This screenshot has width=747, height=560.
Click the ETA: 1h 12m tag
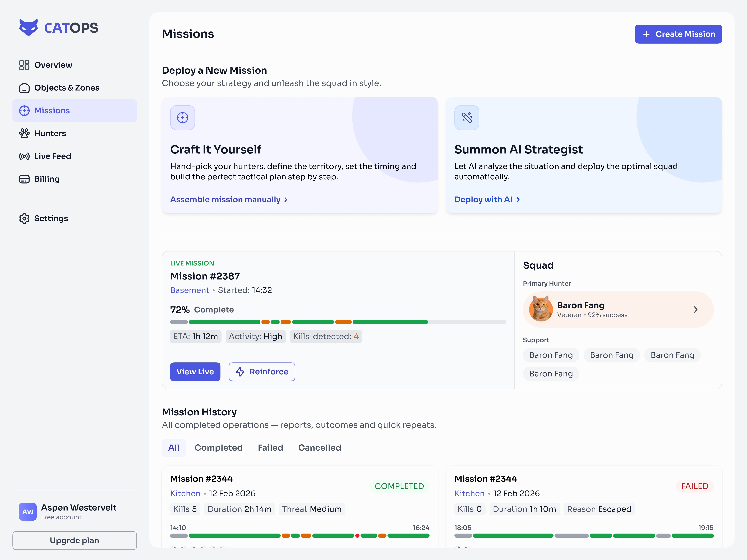(x=196, y=336)
